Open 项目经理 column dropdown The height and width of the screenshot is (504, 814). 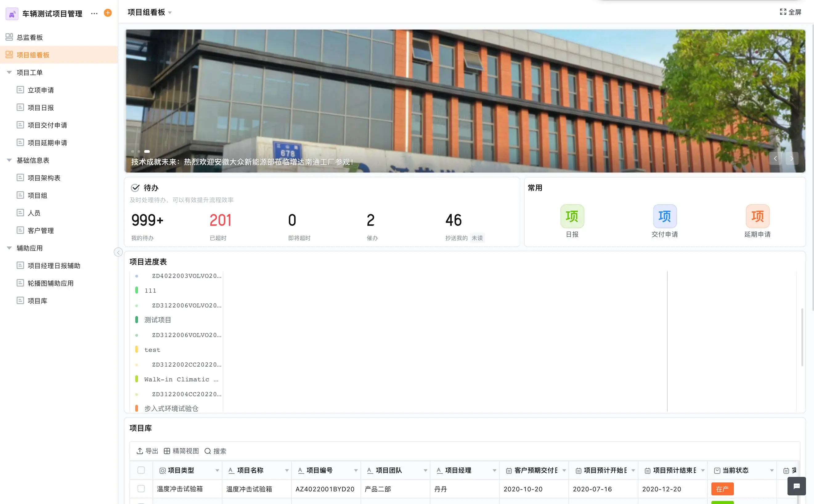coord(494,470)
